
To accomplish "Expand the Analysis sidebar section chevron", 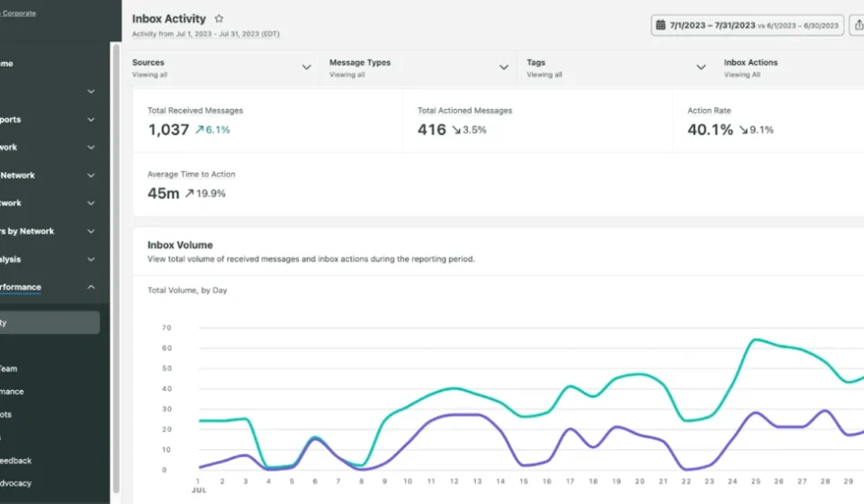I will (x=91, y=259).
